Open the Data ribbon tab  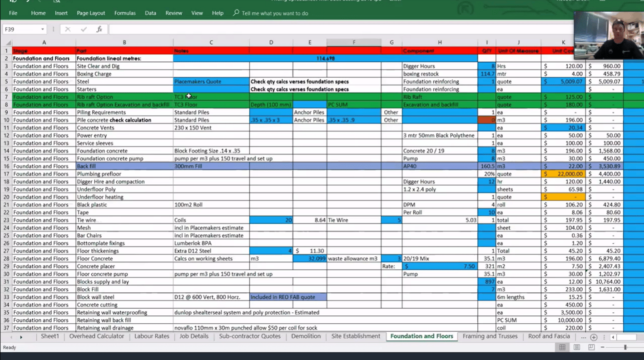pos(151,13)
